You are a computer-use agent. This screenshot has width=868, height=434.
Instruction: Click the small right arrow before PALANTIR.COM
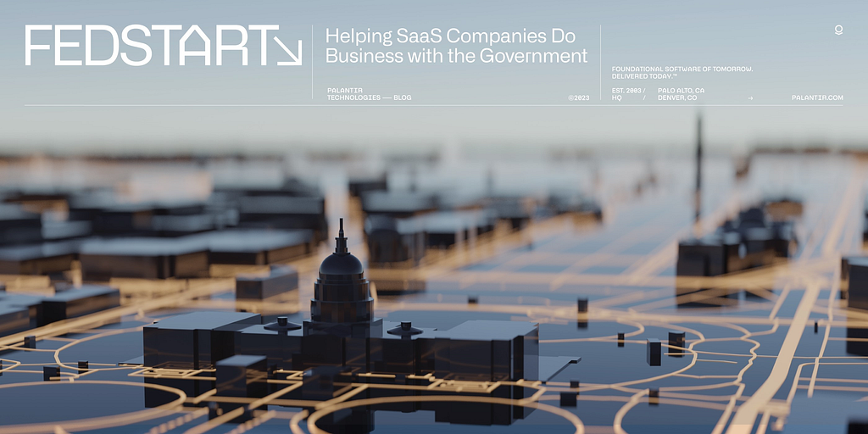point(750,98)
